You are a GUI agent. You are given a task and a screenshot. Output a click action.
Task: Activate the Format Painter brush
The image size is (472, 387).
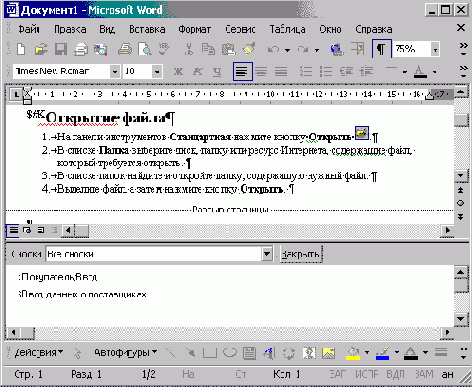249,49
